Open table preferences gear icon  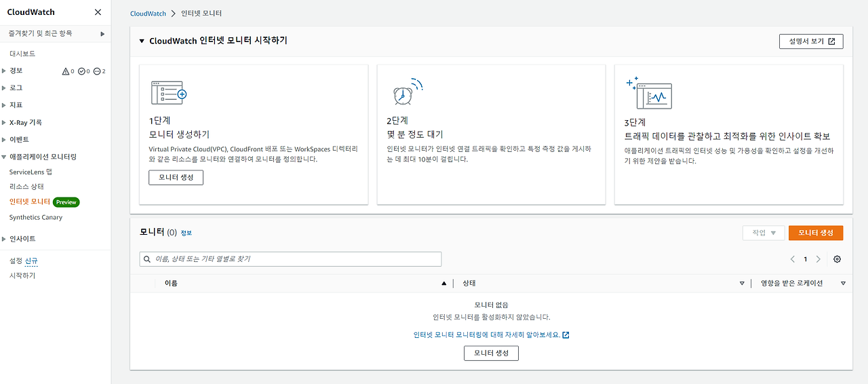[837, 259]
